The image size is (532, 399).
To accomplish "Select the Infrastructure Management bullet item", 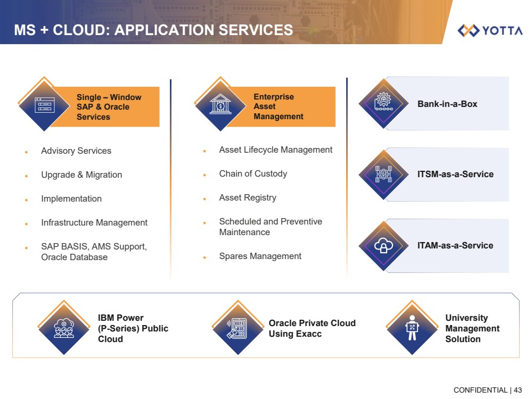I will click(94, 223).
